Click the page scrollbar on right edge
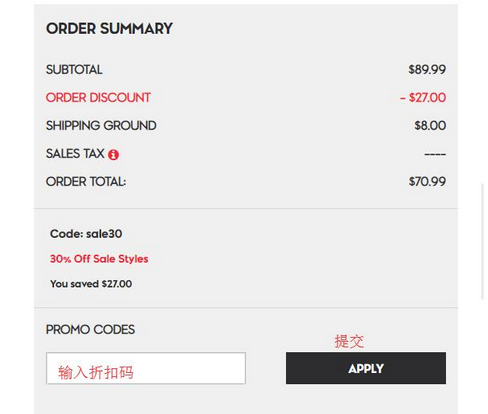Image resolution: width=488 pixels, height=414 pixels. point(482,241)
